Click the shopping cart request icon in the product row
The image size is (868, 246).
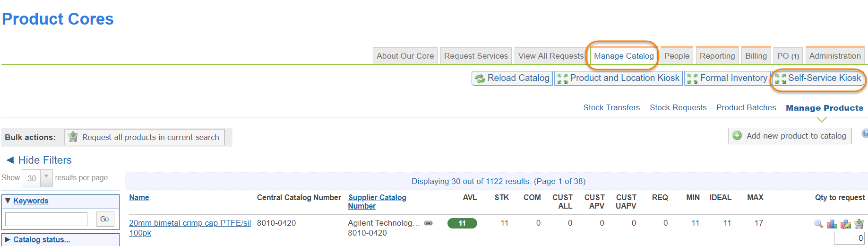(x=859, y=224)
